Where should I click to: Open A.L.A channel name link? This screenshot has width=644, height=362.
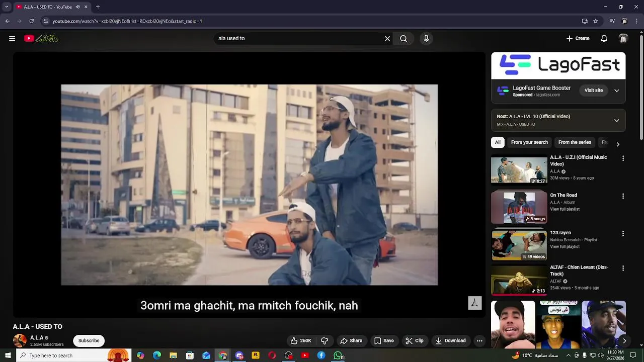[x=37, y=338]
